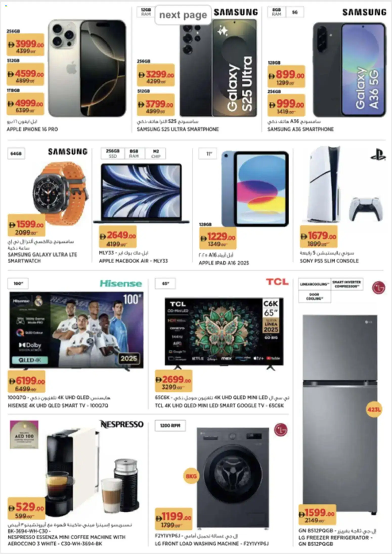
Task: Select the Apple iPad A16 image
Action: [255, 189]
